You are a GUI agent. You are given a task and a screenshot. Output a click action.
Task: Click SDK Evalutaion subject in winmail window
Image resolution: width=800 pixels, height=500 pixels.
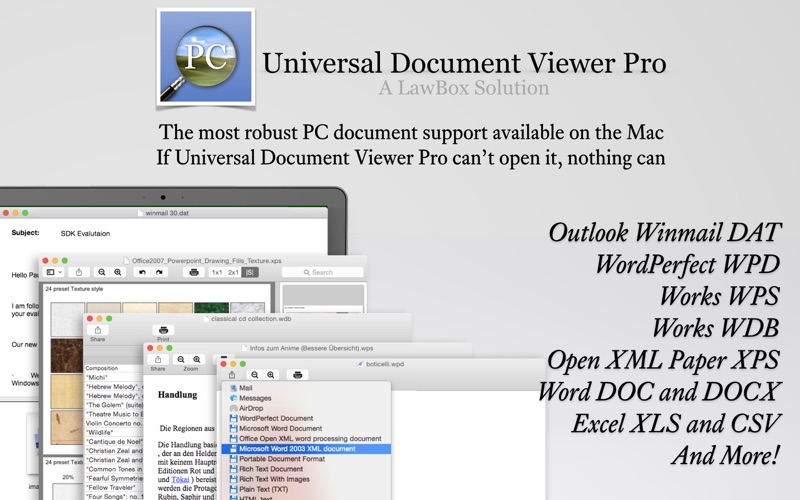pyautogui.click(x=85, y=234)
